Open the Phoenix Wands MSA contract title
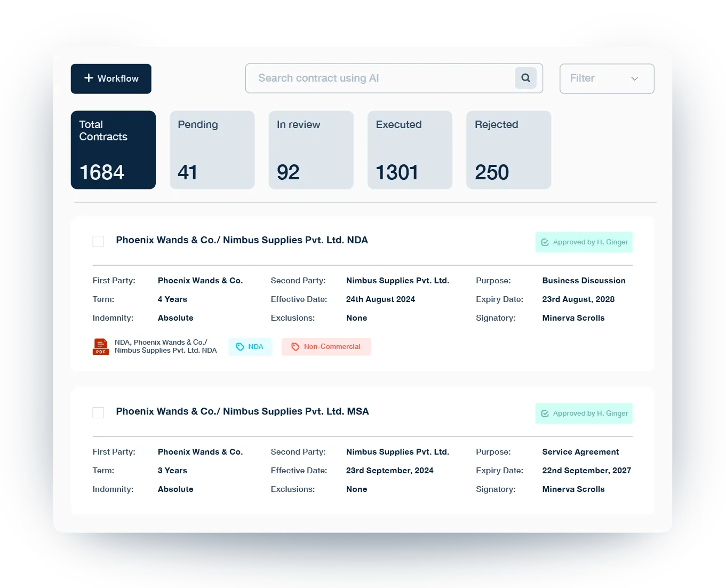Viewport: 726px width, 588px height. (x=242, y=411)
